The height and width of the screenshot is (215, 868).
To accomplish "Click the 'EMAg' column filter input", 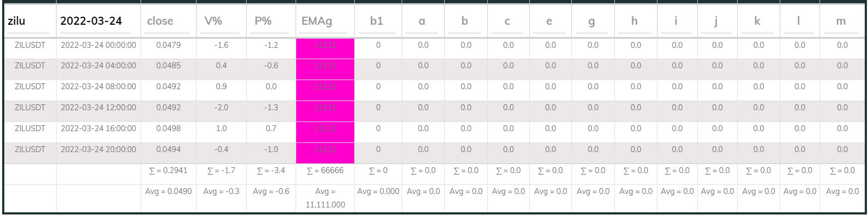I will pos(325,21).
